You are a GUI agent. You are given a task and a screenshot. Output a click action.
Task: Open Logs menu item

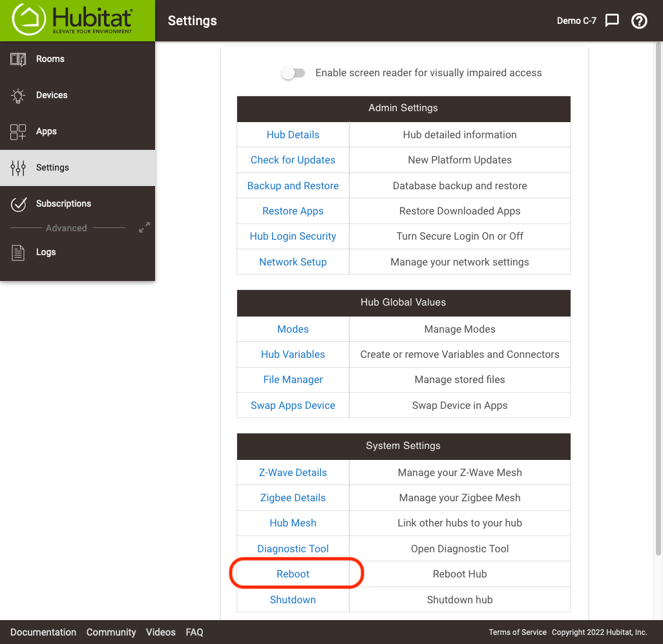click(x=78, y=253)
